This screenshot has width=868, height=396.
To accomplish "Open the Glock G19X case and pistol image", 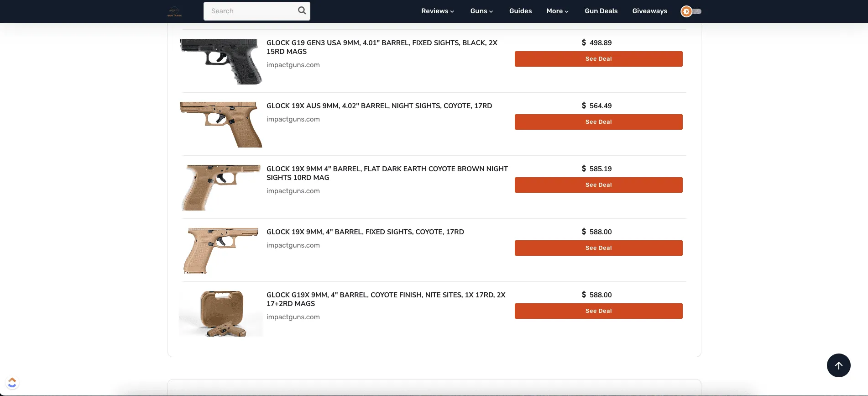I will point(221,314).
